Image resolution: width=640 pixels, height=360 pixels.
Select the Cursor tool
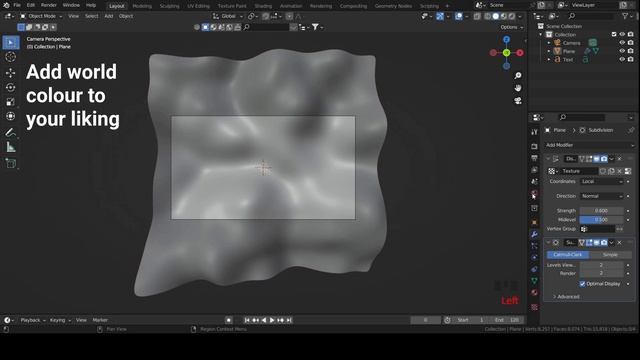(11, 57)
